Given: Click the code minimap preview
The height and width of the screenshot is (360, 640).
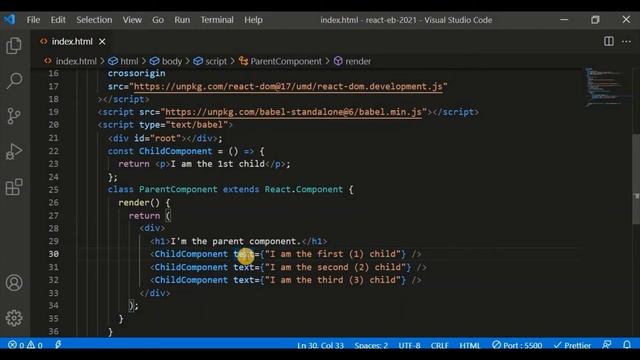Looking at the screenshot, I should click(605, 87).
